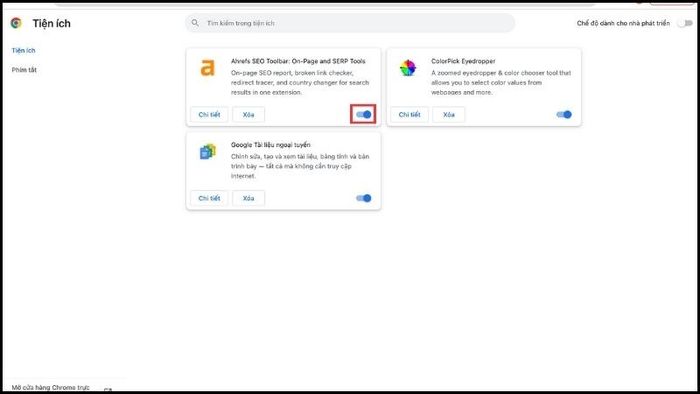Image resolution: width=700 pixels, height=394 pixels.
Task: Click the ColorPick Eyedropper color wheel icon
Action: [x=408, y=68]
